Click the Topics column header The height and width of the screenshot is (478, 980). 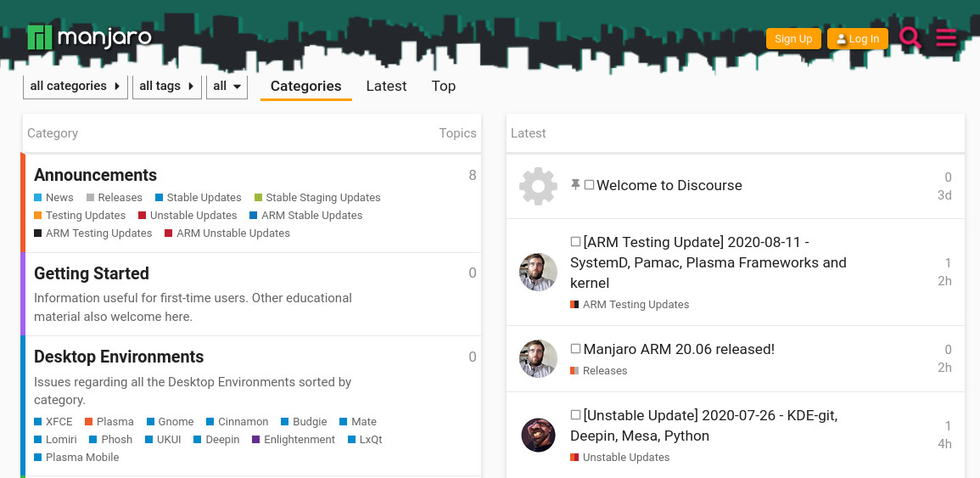[457, 133]
